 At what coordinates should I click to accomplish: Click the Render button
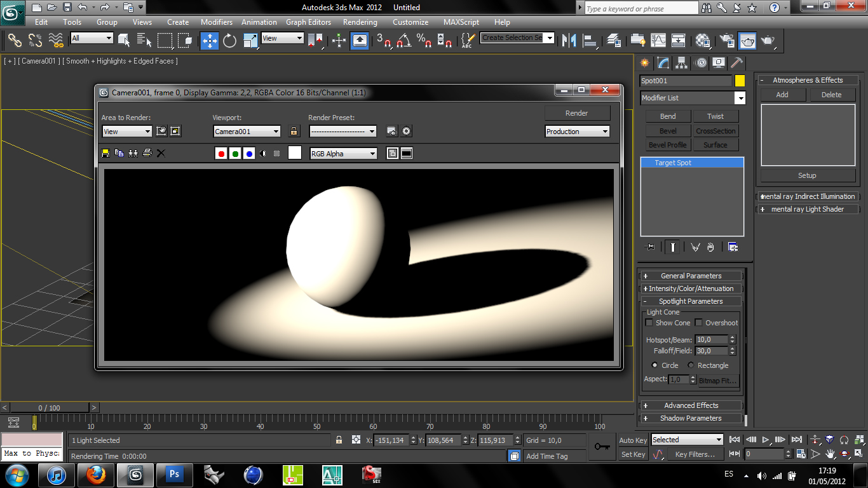577,112
